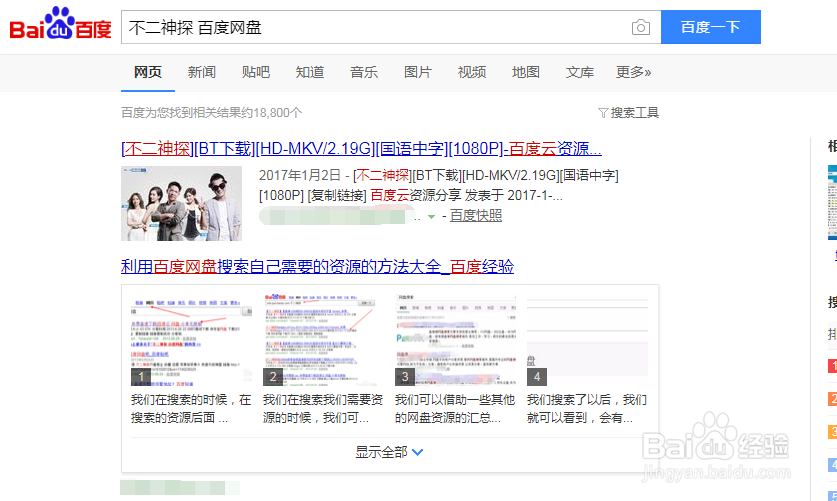
Task: Open 利用百度网盘搜索自己需要的资源 result link
Action: click(317, 266)
